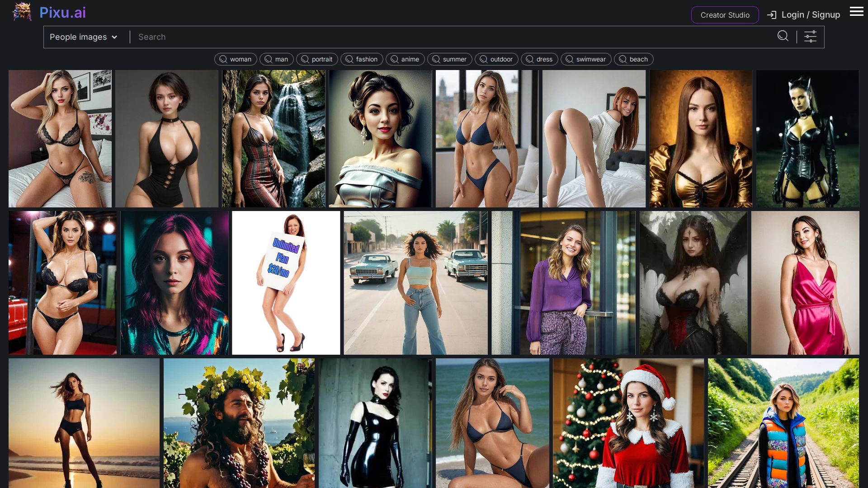Image resolution: width=868 pixels, height=488 pixels.
Task: Select the fashion search tag
Action: point(362,59)
